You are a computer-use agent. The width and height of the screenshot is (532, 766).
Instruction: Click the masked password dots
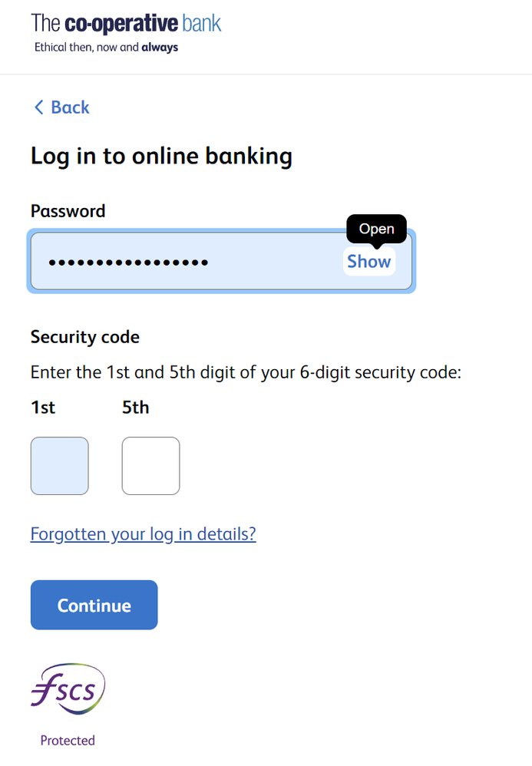click(x=128, y=262)
